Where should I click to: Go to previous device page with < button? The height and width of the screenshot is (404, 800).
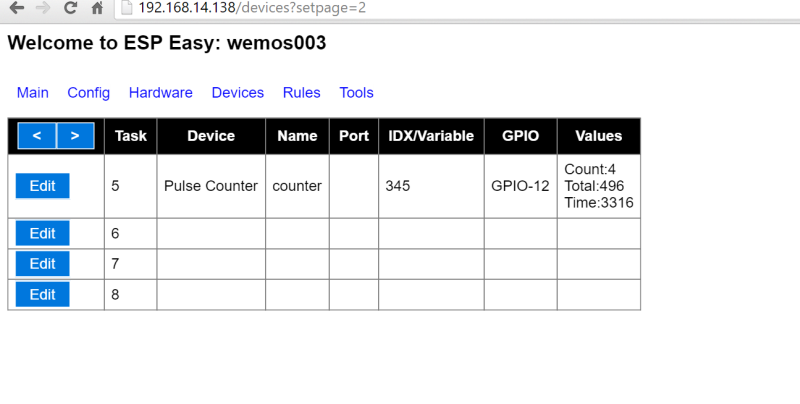[37, 136]
